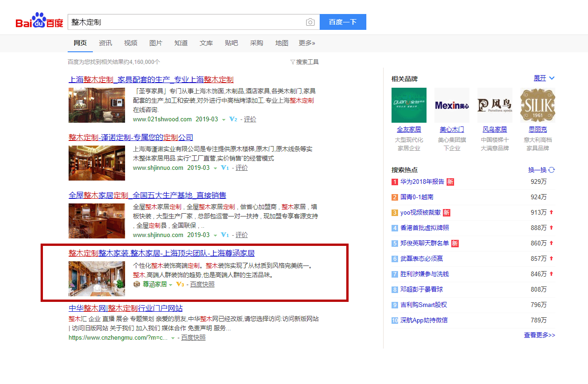This screenshot has height=384, width=588.
Task: Go to the Baidu home logo
Action: click(x=39, y=21)
